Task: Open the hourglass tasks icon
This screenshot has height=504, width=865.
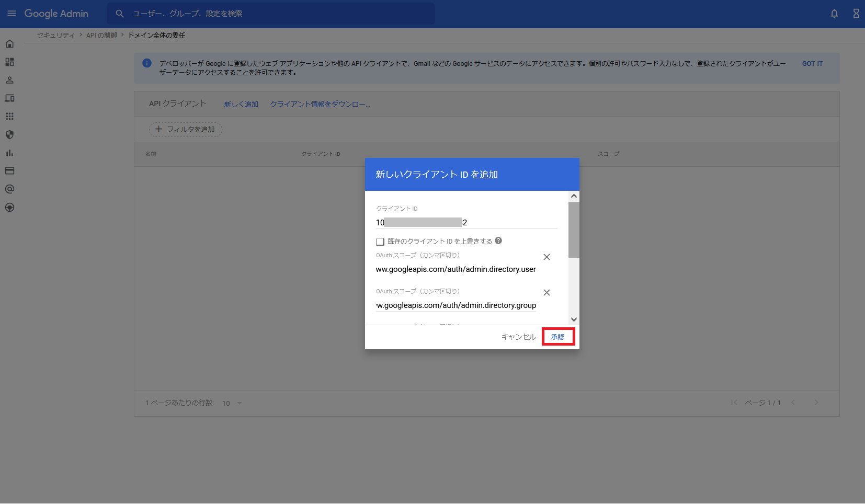Action: pyautogui.click(x=856, y=14)
